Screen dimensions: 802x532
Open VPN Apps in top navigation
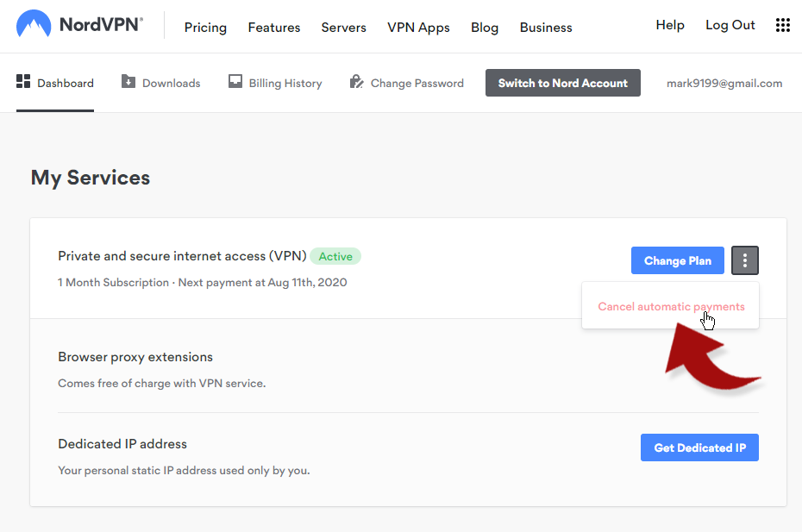[x=418, y=28]
